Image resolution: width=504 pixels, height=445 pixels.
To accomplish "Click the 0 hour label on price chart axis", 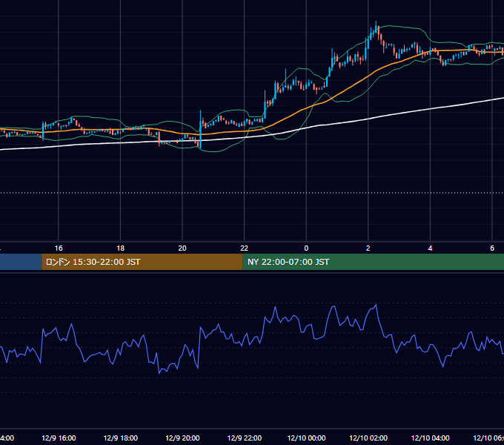I will click(306, 248).
